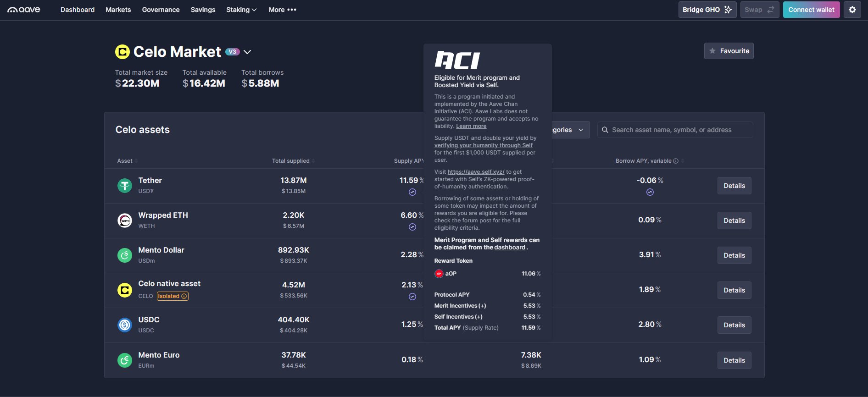Viewport: 868px width, 397px height.
Task: Click incentives icon under Wrapped ETH supply APY
Action: point(412,227)
